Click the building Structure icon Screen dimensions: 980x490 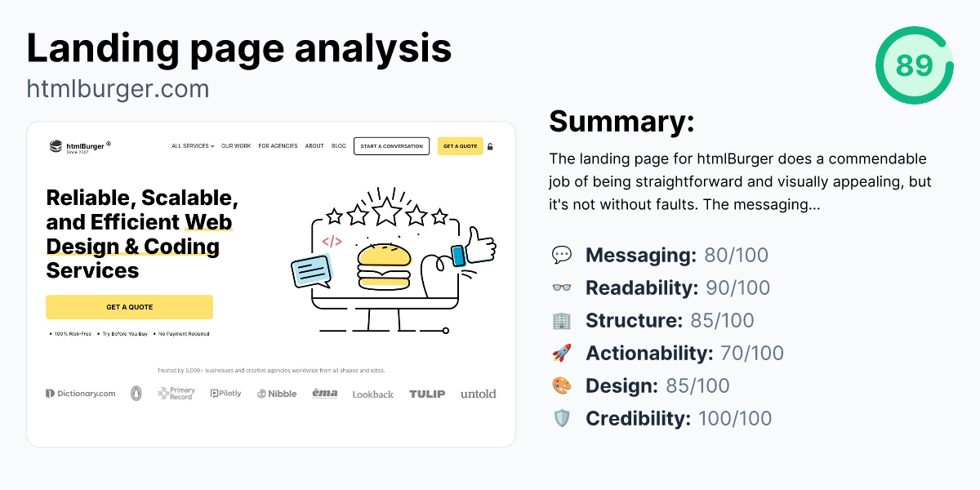click(x=562, y=320)
